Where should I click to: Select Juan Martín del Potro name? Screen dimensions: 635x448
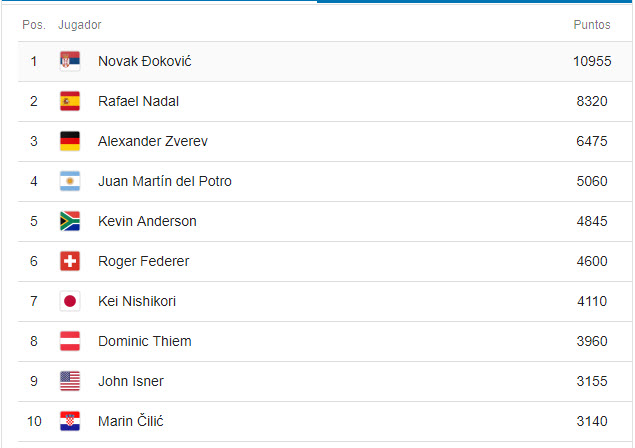[165, 181]
